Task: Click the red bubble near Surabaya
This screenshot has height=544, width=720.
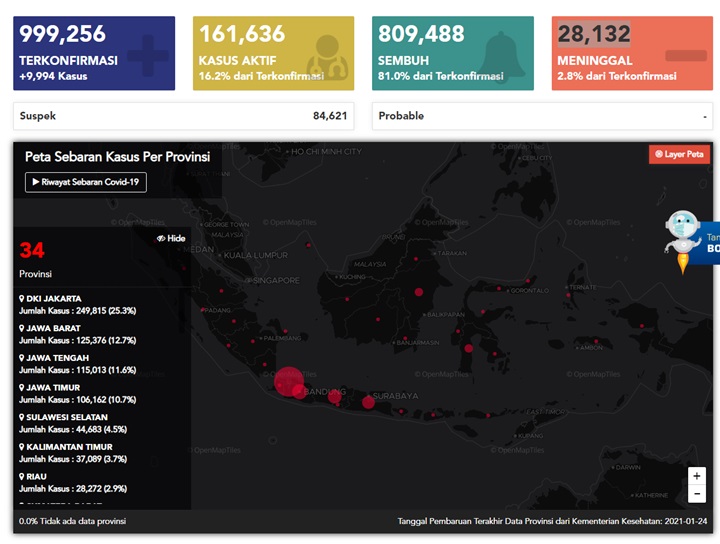Action: [368, 403]
